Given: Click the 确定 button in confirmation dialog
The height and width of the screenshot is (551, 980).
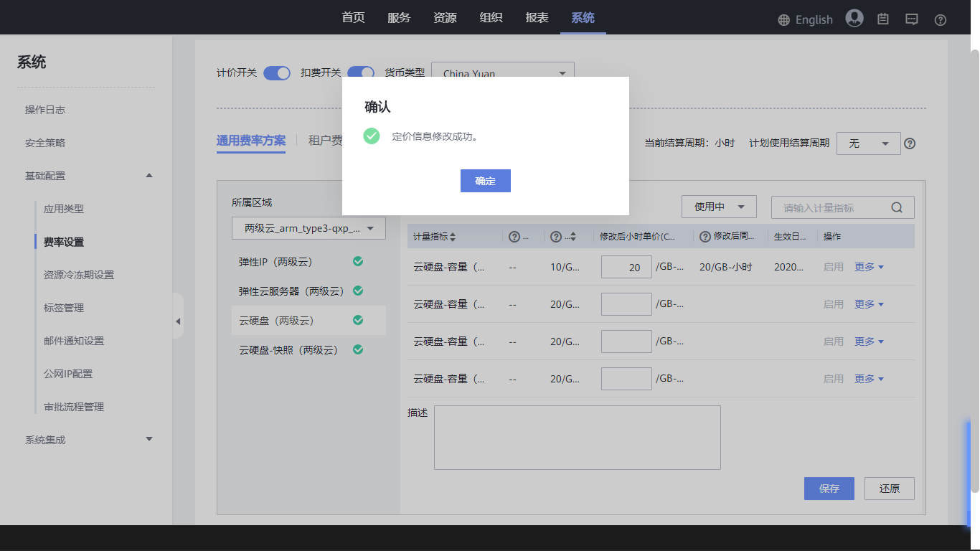Looking at the screenshot, I should click(485, 181).
